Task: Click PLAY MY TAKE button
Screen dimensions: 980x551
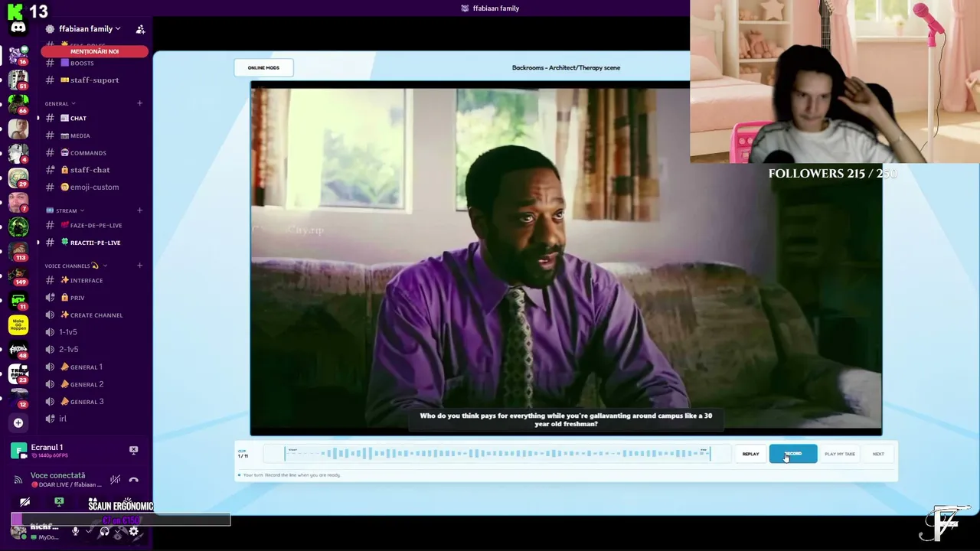Action: point(840,454)
